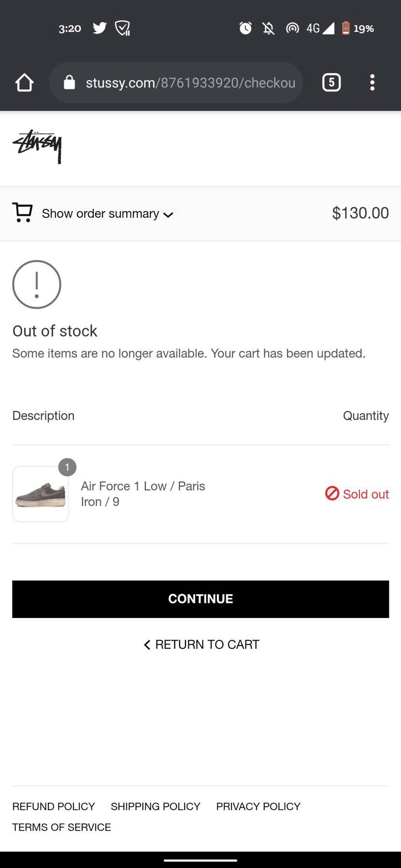This screenshot has width=401, height=868.
Task: Tap the battery indicator icon
Action: (x=345, y=28)
